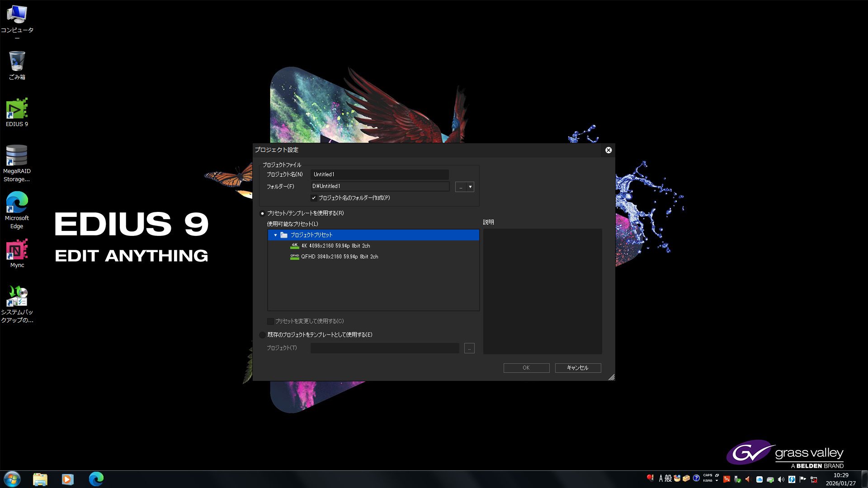Click the folder browse "..." button
The height and width of the screenshot is (488, 868).
point(461,187)
